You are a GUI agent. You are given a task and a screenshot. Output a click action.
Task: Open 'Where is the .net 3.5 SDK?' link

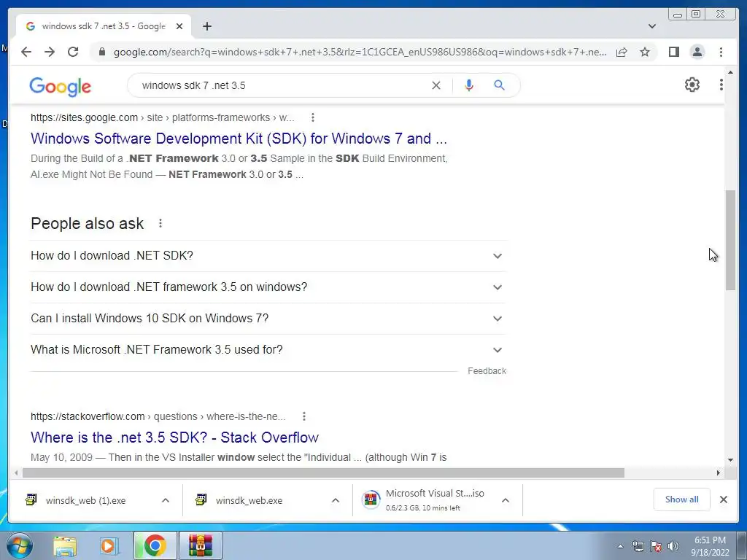174,437
